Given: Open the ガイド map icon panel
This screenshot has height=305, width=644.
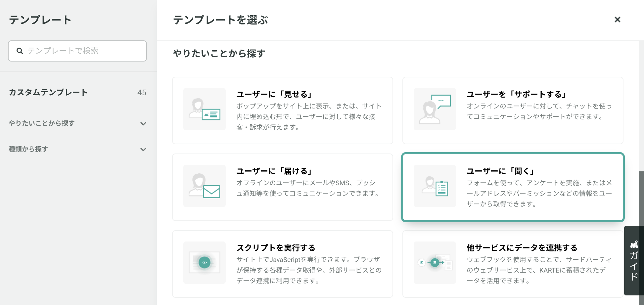Looking at the screenshot, I should click(x=634, y=261).
